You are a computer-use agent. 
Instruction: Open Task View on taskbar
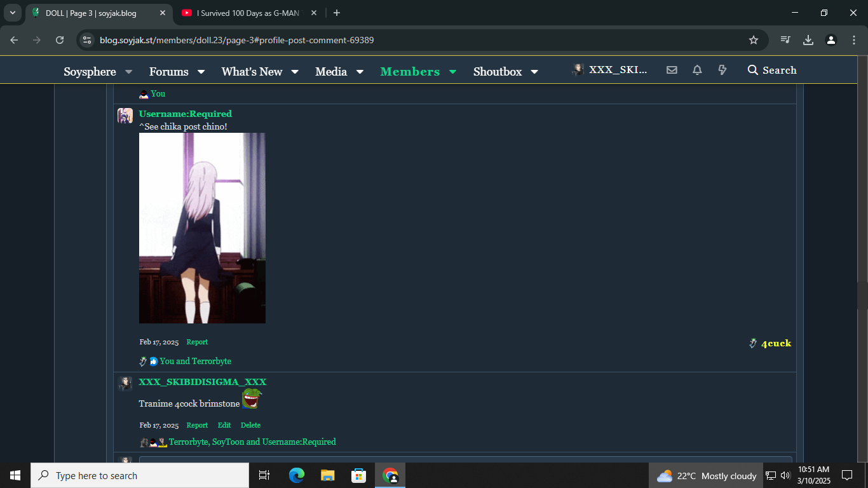(264, 475)
